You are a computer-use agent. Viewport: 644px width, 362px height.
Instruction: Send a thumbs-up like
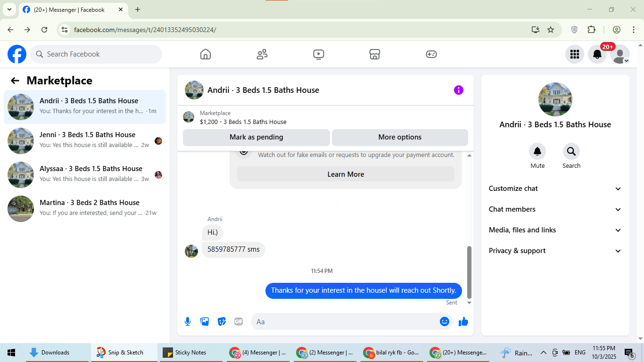(463, 321)
